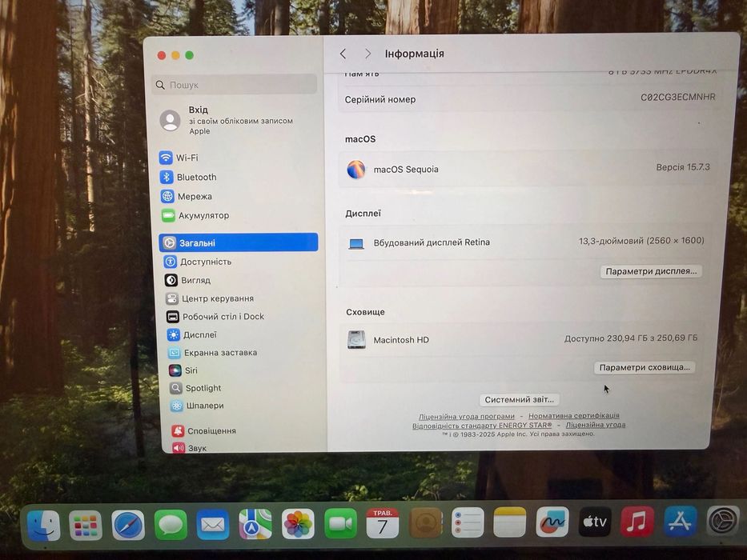Go back with the left chevron
Image resolution: width=747 pixels, height=560 pixels.
pos(343,54)
